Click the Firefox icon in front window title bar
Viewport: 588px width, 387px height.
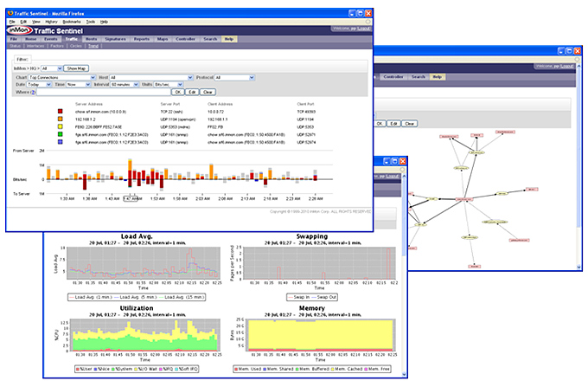[x=10, y=13]
